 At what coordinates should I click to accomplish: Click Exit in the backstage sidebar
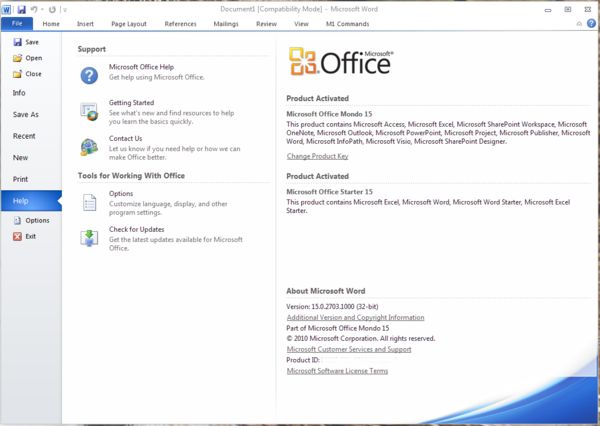pos(24,236)
